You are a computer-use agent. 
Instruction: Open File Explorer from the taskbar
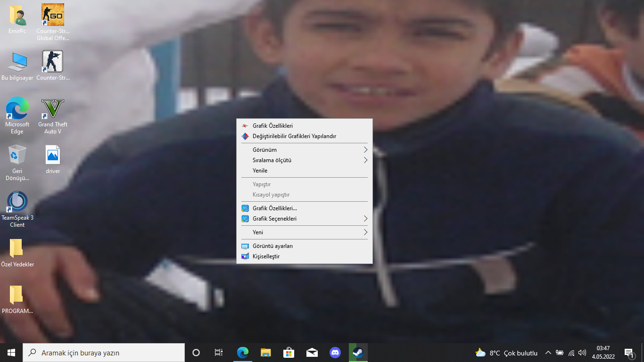pyautogui.click(x=266, y=353)
